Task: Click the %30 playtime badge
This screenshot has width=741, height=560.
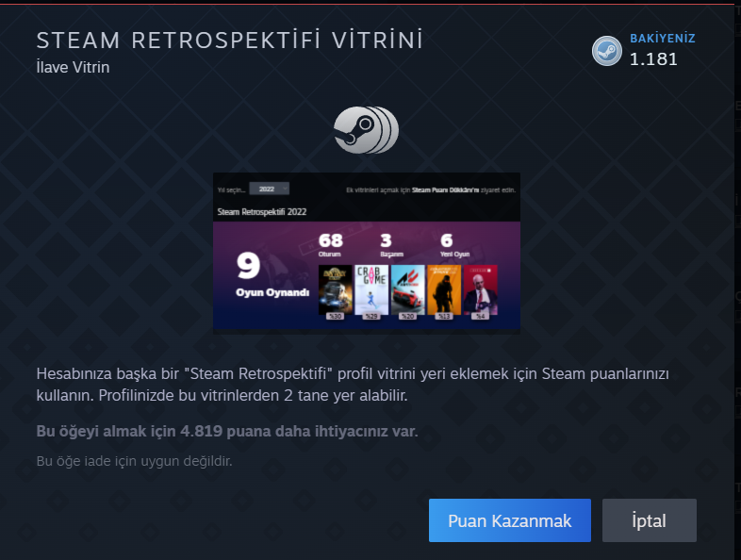Action: pyautogui.click(x=335, y=316)
